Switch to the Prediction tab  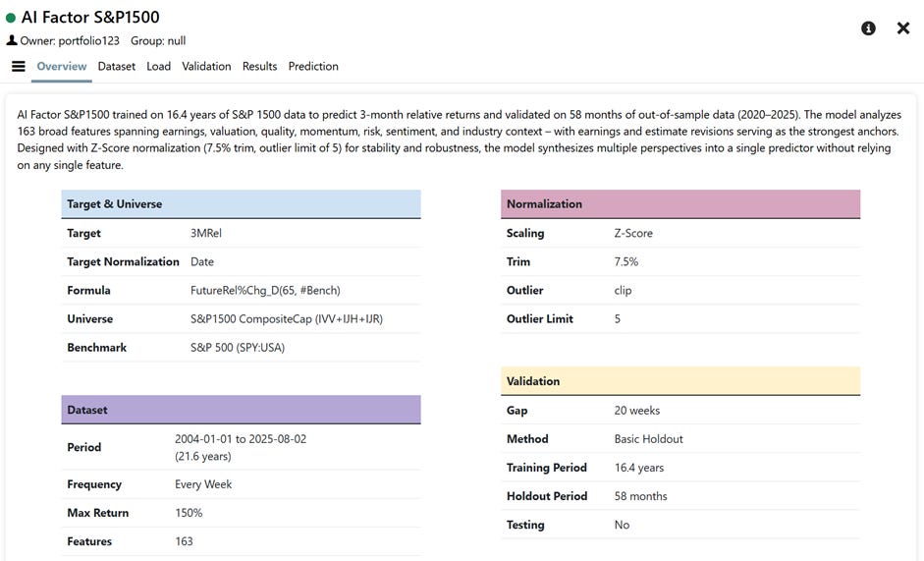pyautogui.click(x=313, y=66)
